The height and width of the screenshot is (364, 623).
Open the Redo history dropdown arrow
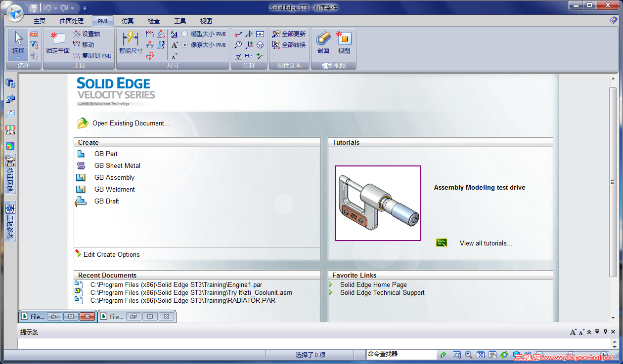coord(73,8)
